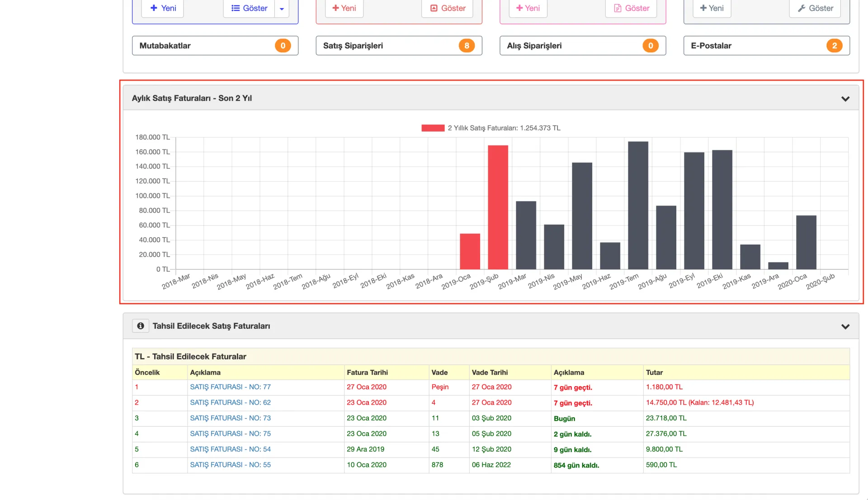868x500 pixels.
Task: Click the 2019-Kas bar in chart
Action: click(750, 257)
